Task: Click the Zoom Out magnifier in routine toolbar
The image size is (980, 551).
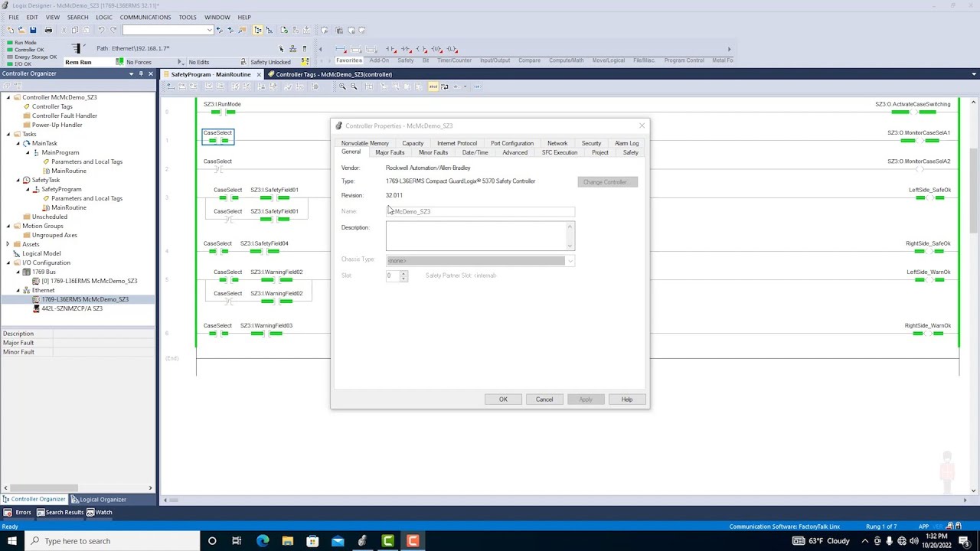Action: [x=354, y=86]
